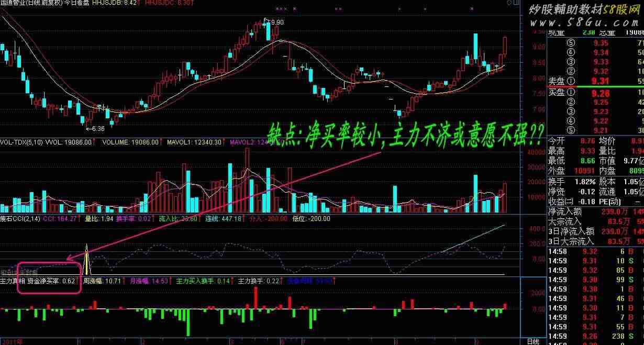This screenshot has width=644, height=345.
Task: Select 卖盘 ① price 9.31
Action: [600, 81]
